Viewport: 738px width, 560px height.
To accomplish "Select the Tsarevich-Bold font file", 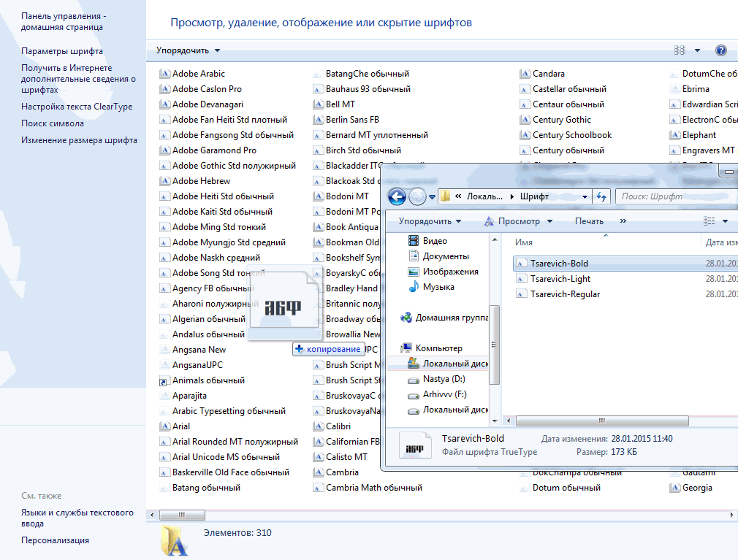I will [559, 264].
